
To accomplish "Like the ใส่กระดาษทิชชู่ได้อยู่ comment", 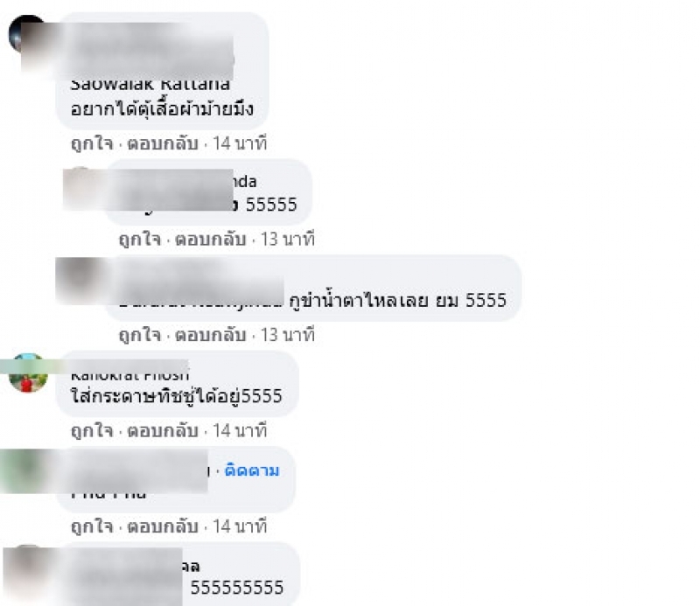I will click(x=92, y=431).
